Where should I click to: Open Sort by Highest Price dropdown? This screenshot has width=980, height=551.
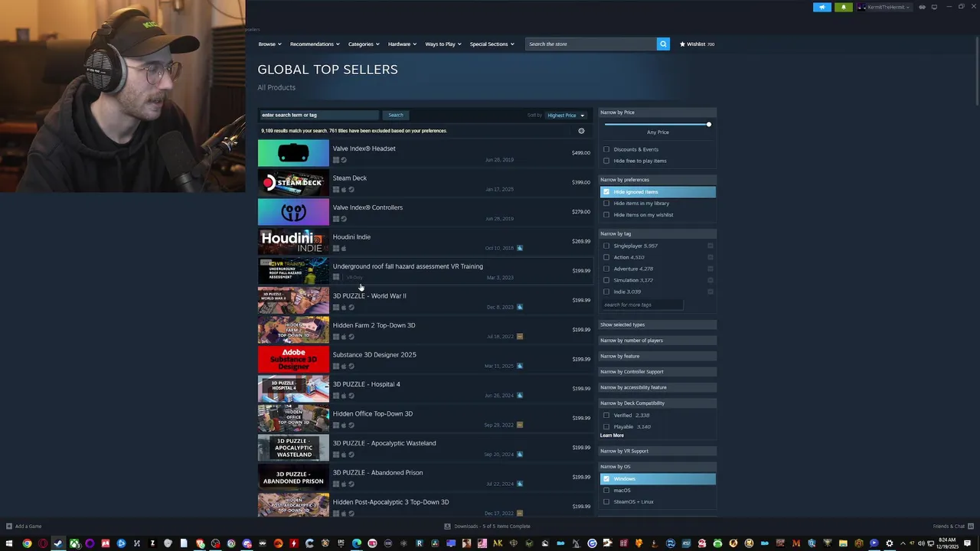[x=566, y=116]
